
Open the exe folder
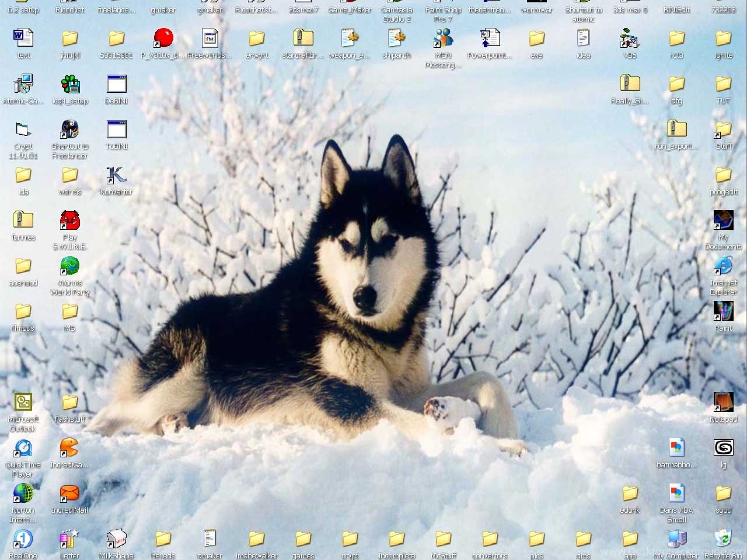(x=537, y=38)
